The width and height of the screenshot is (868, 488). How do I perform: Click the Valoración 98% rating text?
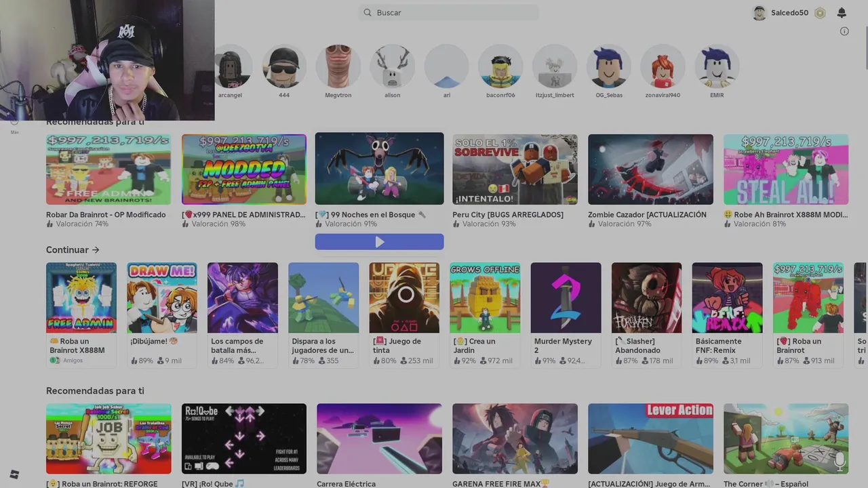pyautogui.click(x=218, y=224)
